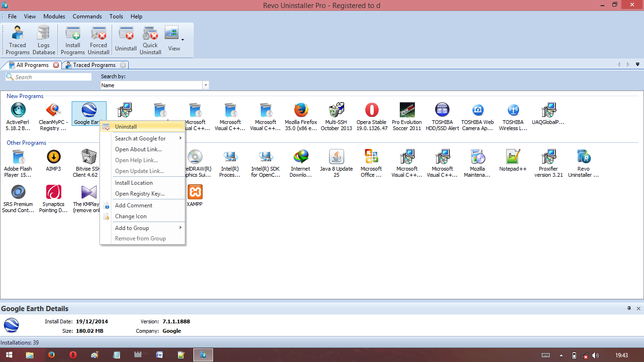Launch Forced Uninstall tool
Image resolution: width=644 pixels, height=362 pixels.
click(99, 41)
